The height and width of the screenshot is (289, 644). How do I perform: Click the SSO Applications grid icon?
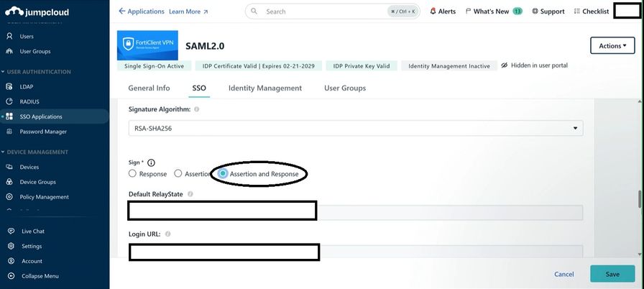[x=10, y=116]
